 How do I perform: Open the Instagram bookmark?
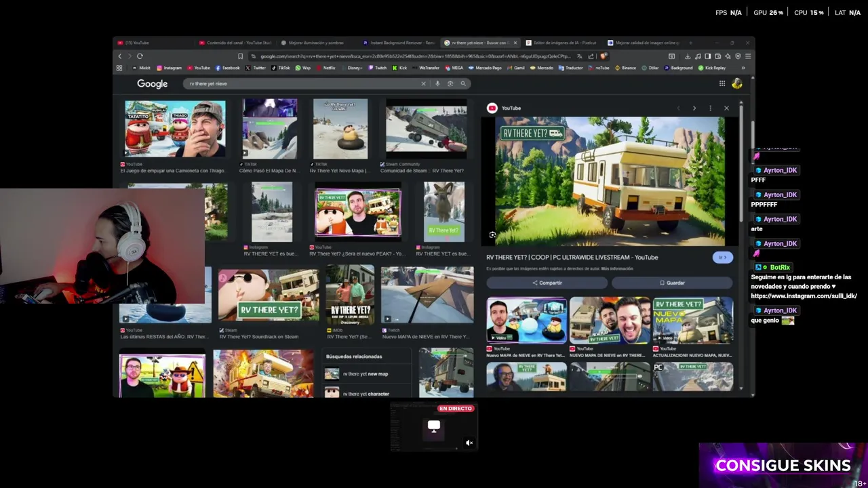(169, 68)
